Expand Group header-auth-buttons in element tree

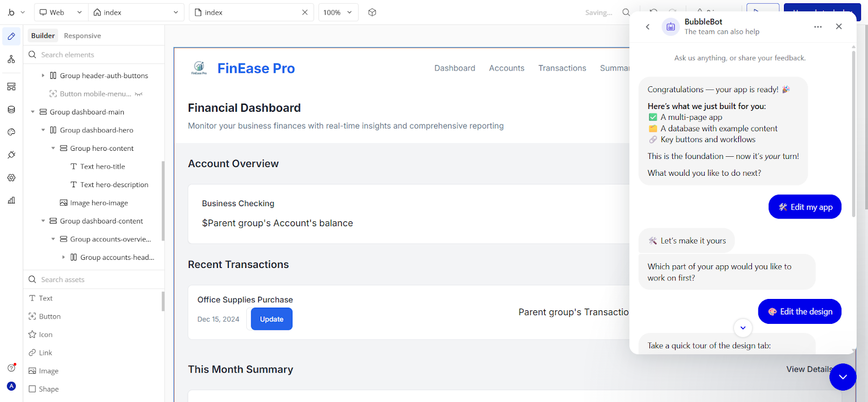(43, 75)
